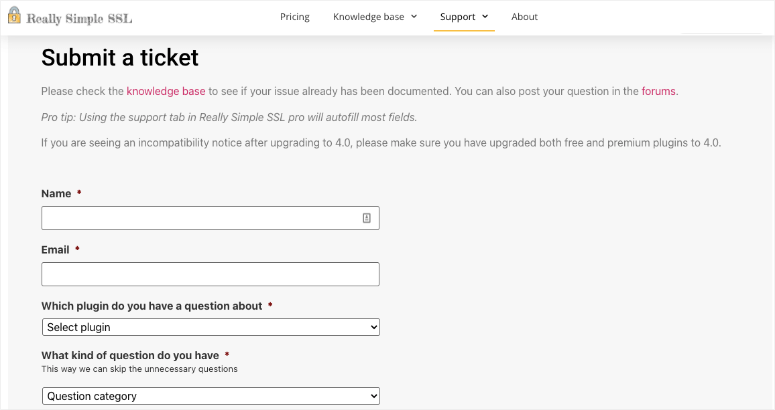Expand the Knowledge base chevron arrow
This screenshot has width=775, height=410.
414,16
